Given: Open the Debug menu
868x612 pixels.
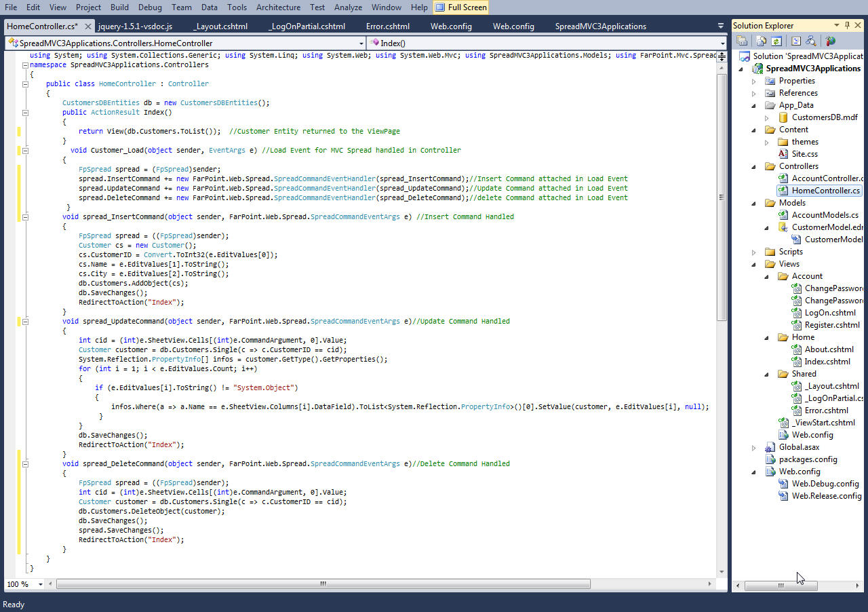Looking at the screenshot, I should pos(150,7).
